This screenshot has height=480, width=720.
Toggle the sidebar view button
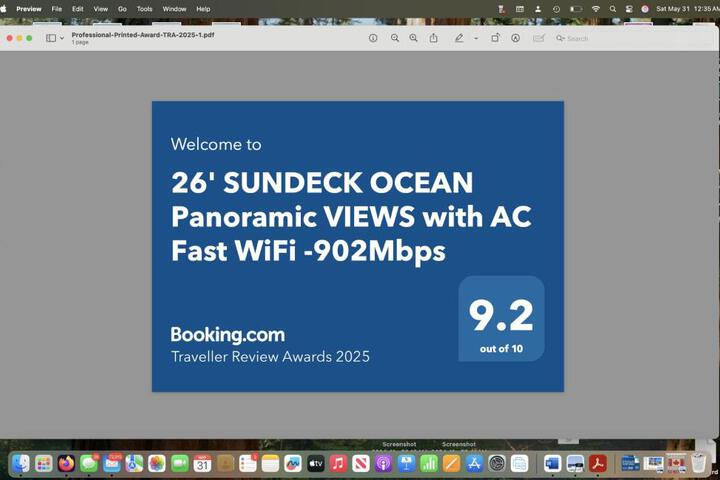coord(51,38)
